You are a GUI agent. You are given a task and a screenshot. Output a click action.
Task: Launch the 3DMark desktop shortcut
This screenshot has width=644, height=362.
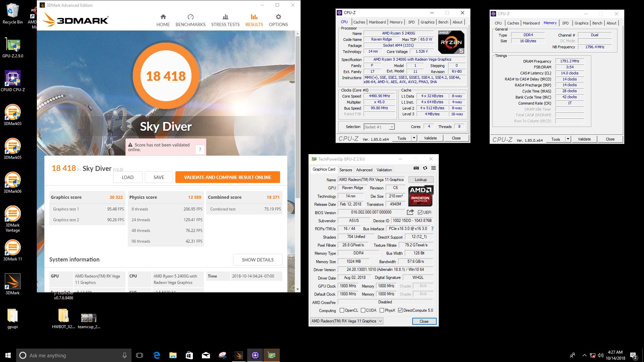tap(12, 285)
